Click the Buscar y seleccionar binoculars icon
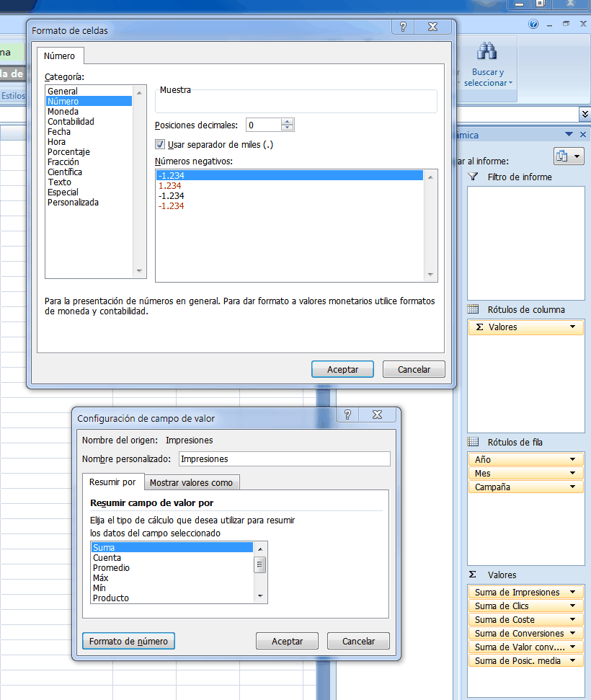The image size is (591, 700). coord(486,52)
